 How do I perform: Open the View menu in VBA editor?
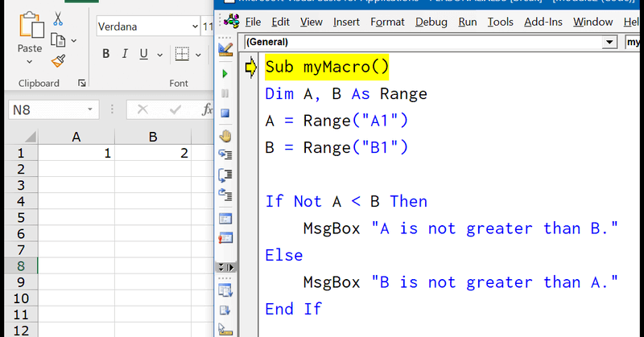312,22
